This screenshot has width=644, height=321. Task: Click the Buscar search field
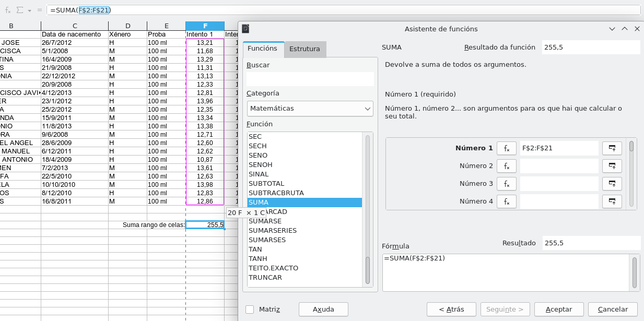point(310,79)
